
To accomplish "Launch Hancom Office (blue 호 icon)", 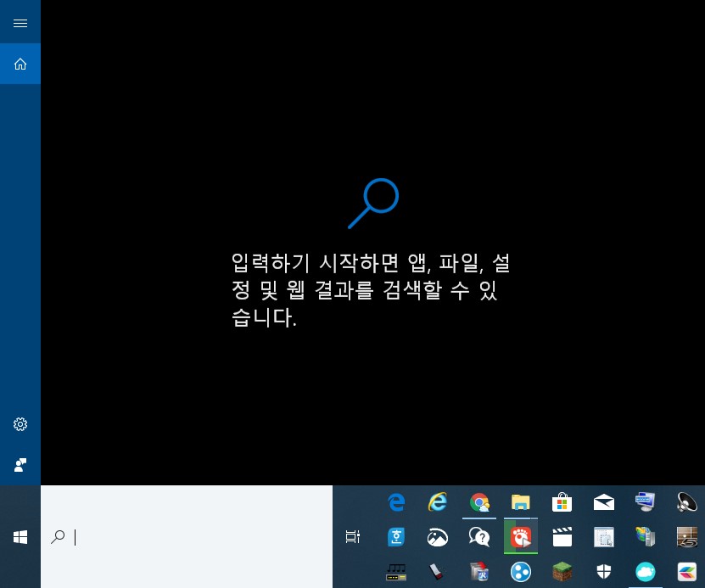I will [396, 537].
